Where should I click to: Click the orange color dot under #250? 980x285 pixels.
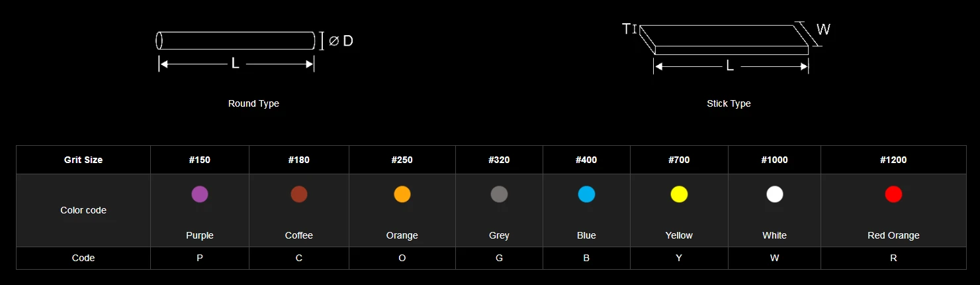point(402,194)
